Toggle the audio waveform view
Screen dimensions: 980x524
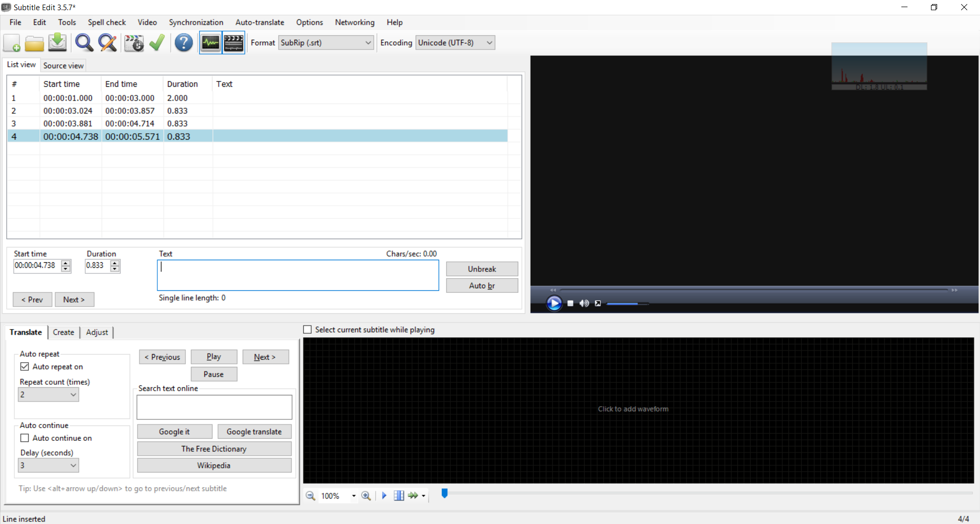click(209, 43)
